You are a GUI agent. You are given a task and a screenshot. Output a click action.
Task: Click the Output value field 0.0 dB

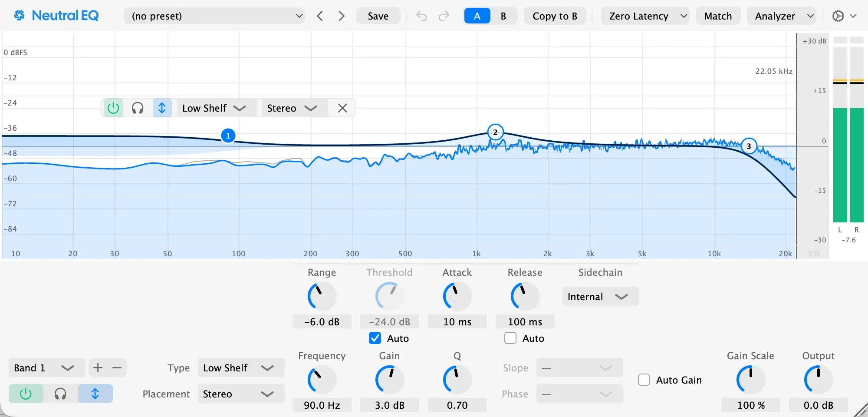tap(819, 405)
